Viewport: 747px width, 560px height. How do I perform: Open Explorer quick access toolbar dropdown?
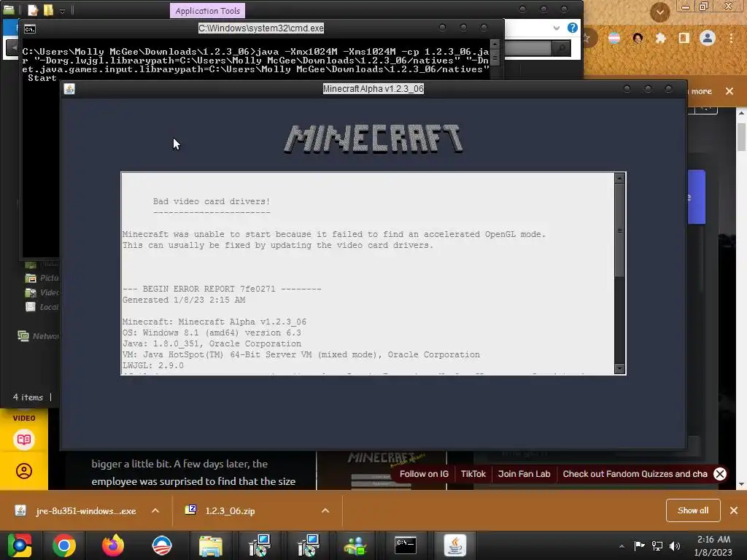pos(62,10)
